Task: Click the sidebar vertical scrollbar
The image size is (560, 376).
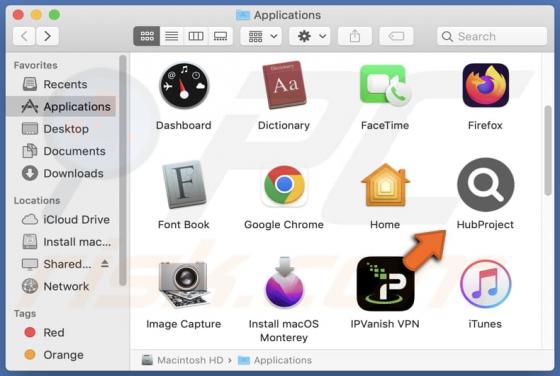Action: tap(123, 170)
